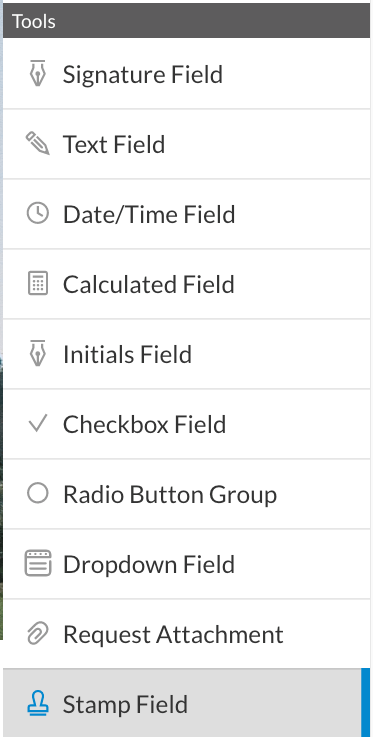Choose Radio Button Group tool label
Screen dimensions: 373x737
click(170, 495)
